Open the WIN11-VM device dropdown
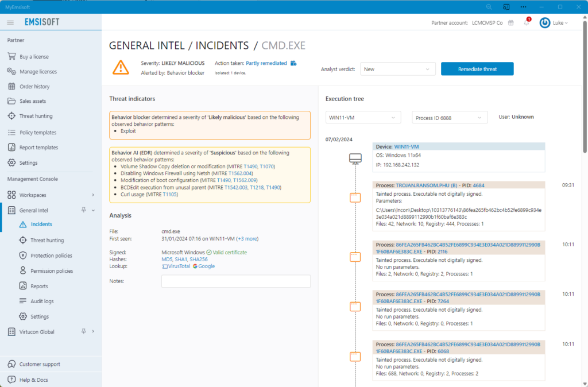588x387 pixels. pyautogui.click(x=363, y=118)
